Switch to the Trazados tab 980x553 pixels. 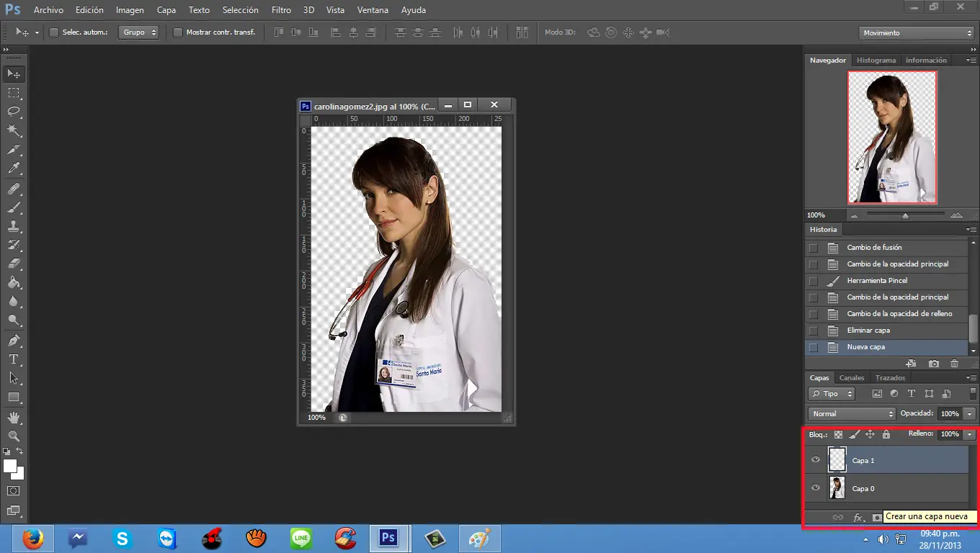891,378
